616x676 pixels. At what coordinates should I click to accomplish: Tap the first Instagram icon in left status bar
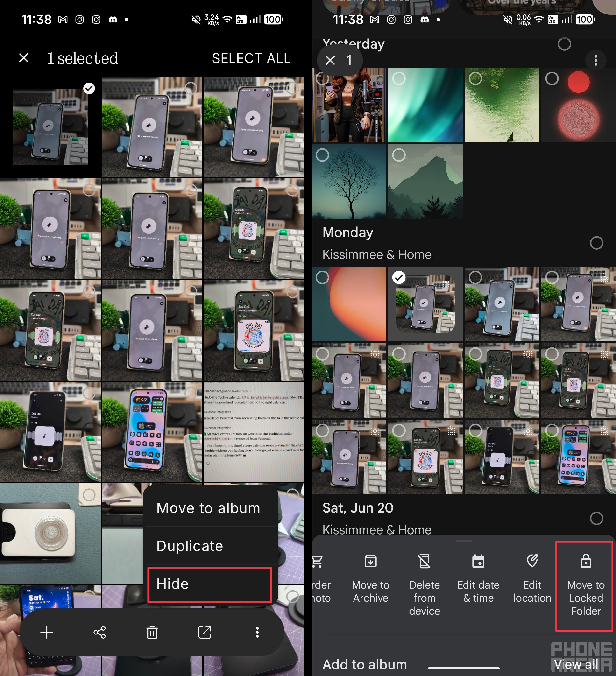coord(79,20)
